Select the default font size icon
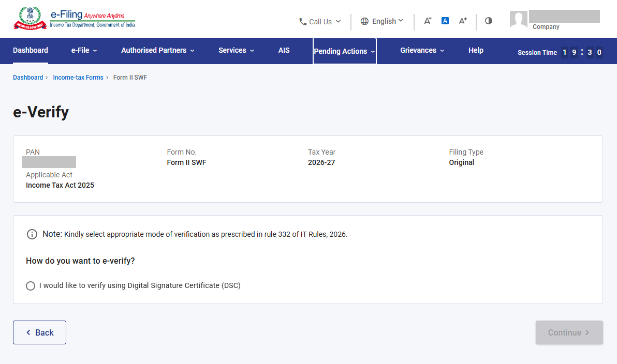The image size is (617, 364). [445, 21]
